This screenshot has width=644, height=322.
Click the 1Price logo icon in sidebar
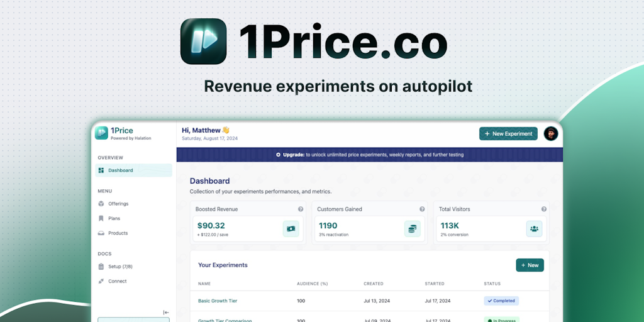[x=101, y=133]
